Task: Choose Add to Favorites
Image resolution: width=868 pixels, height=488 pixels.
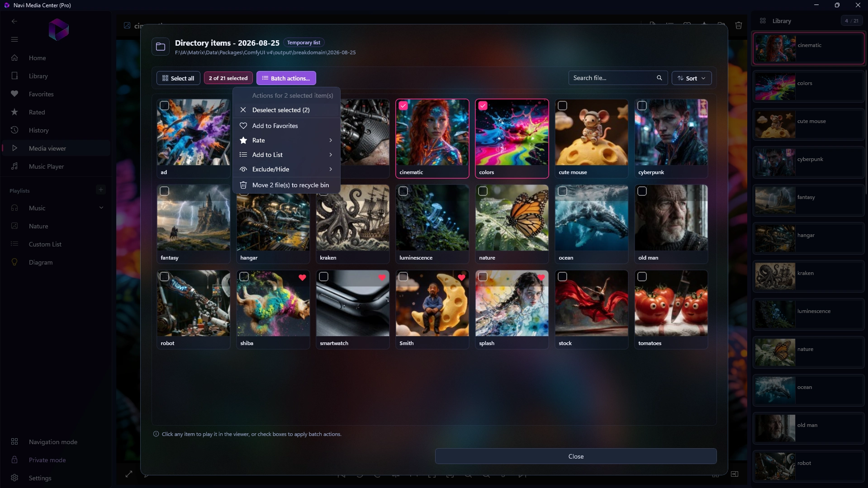Action: coord(287,126)
